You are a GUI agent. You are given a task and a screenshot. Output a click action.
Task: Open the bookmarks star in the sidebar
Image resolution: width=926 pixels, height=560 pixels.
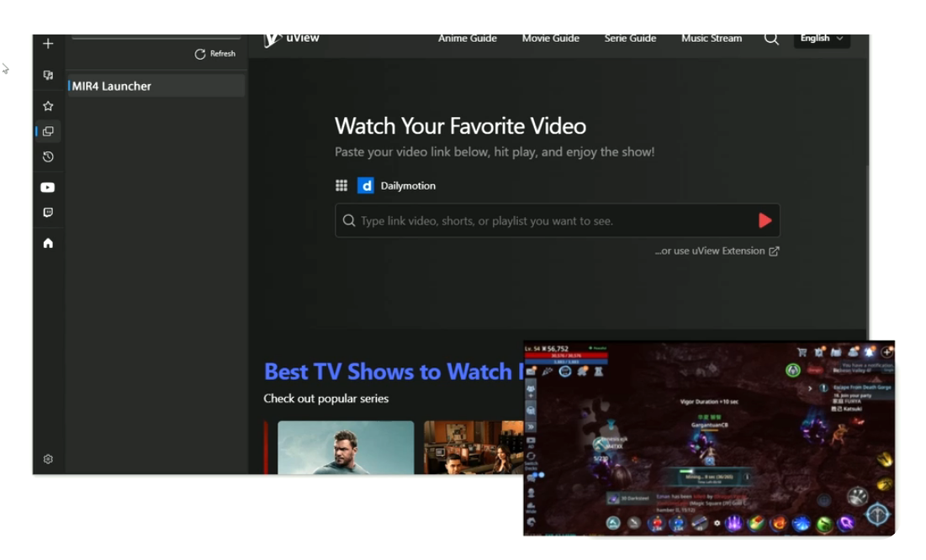tap(48, 106)
